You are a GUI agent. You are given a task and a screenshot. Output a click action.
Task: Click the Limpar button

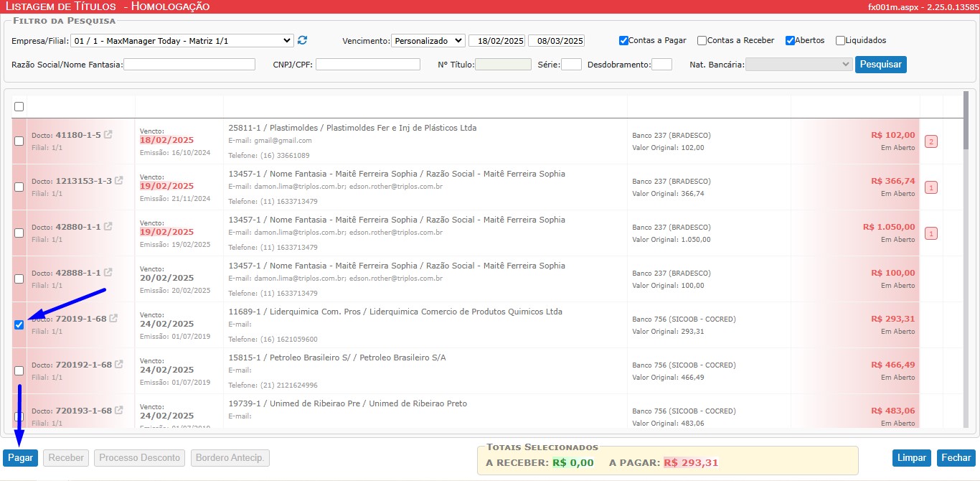click(x=911, y=458)
